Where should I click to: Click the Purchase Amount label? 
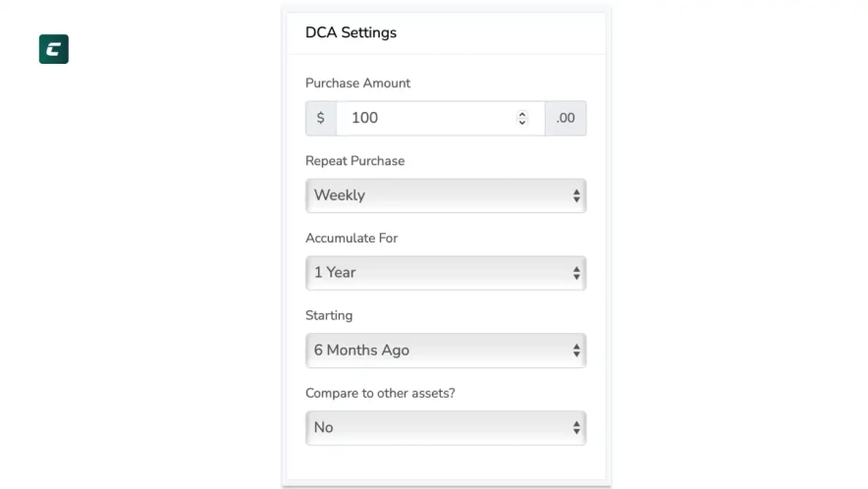tap(357, 83)
